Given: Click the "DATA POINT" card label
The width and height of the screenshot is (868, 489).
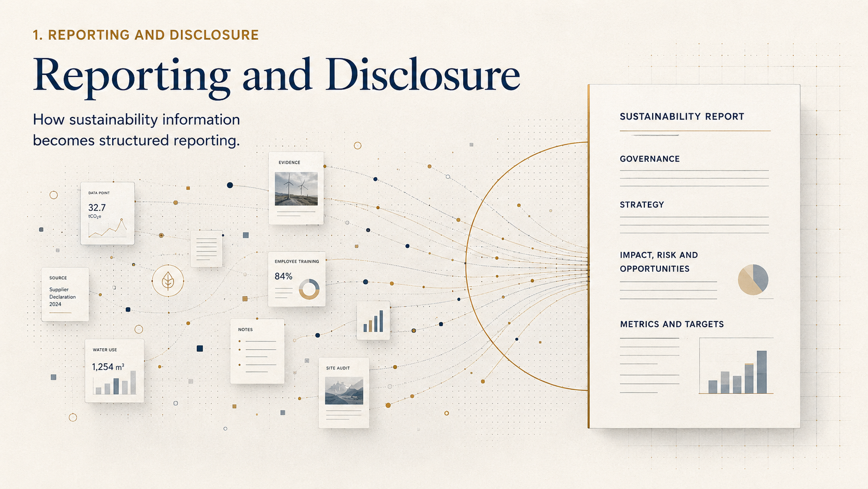Looking at the screenshot, I should [x=99, y=193].
